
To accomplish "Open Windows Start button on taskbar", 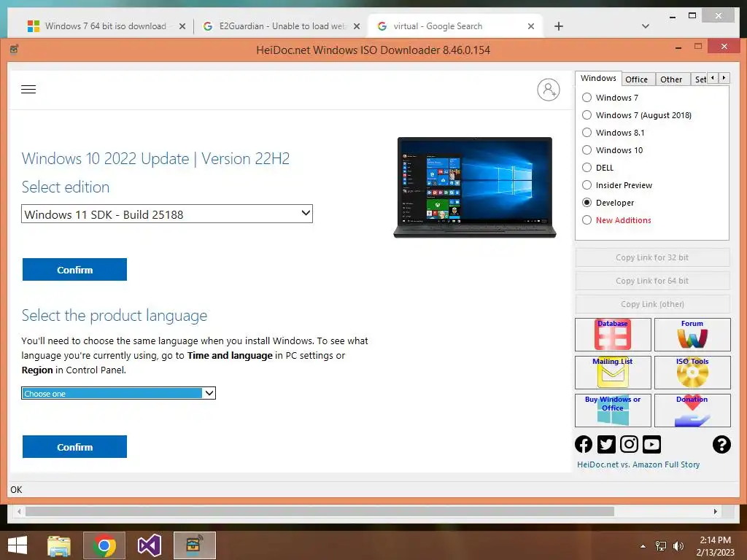I will coord(18,545).
